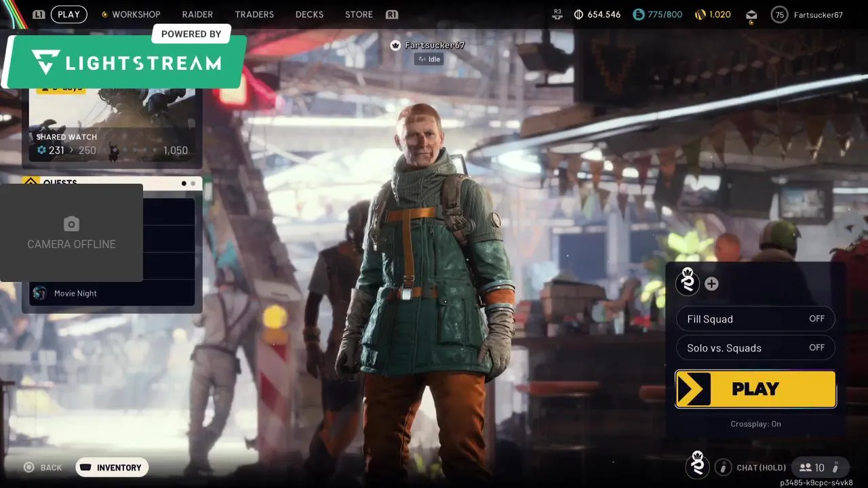
Task: Click the circle icon beside BACK
Action: [28, 467]
